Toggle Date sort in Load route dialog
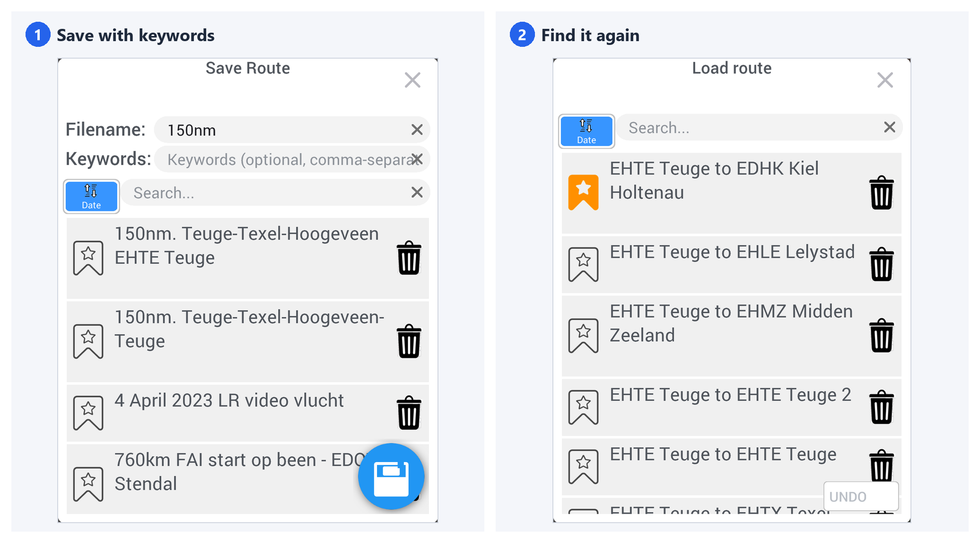 point(586,131)
